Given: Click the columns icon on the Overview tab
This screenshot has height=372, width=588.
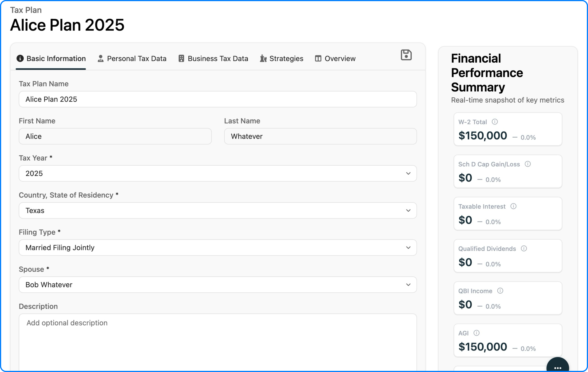Looking at the screenshot, I should [x=318, y=58].
